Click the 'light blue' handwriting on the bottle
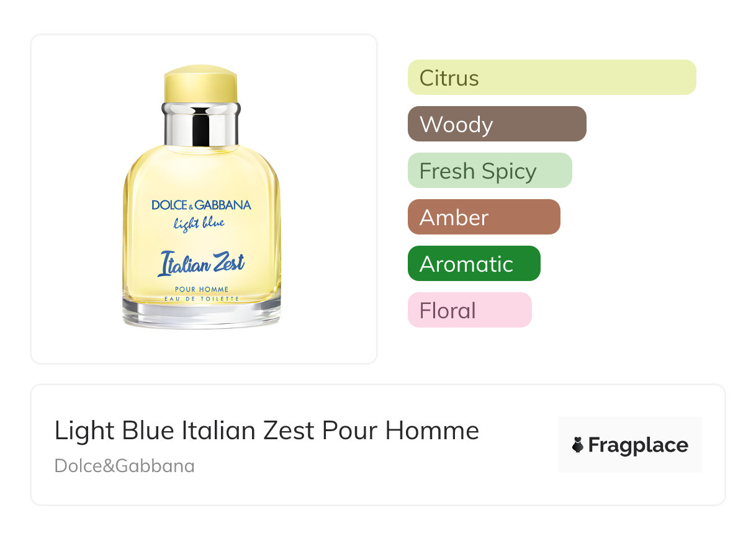Viewport: 756px width, 536px height. pyautogui.click(x=199, y=223)
